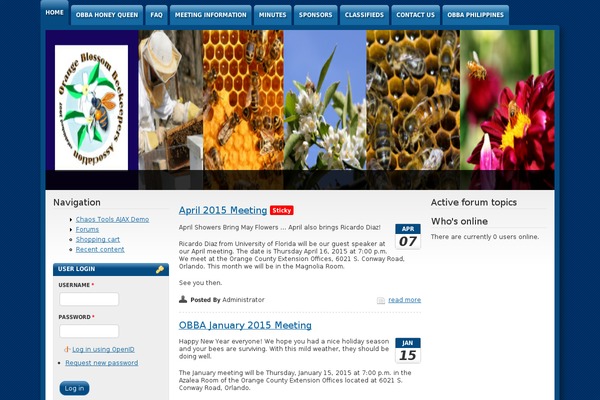Focus the Username input field
Viewport: 600px width, 400px height.
click(89, 299)
